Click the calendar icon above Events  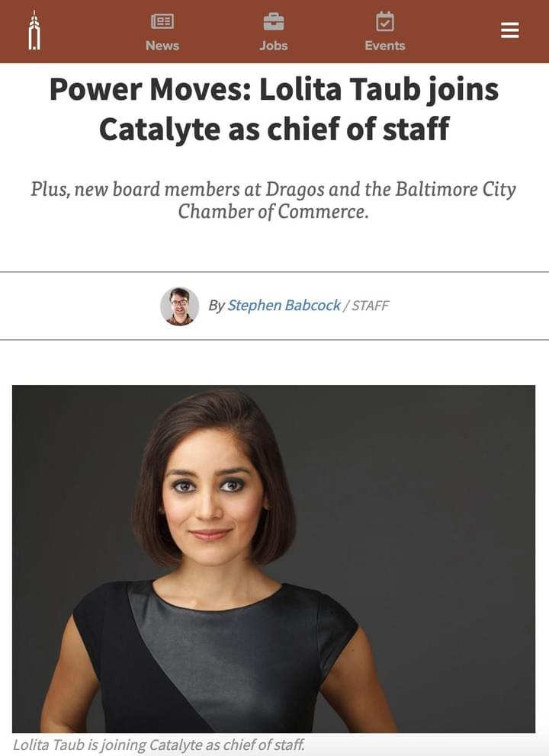pos(385,22)
